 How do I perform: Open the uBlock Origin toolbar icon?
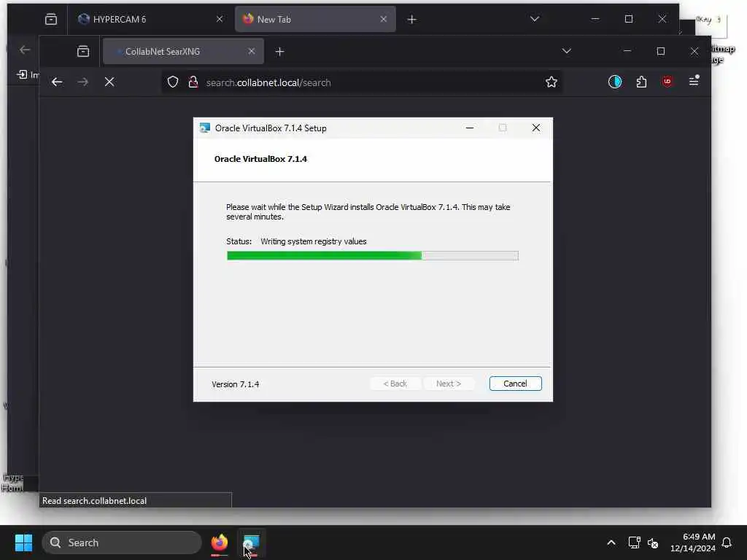(667, 82)
